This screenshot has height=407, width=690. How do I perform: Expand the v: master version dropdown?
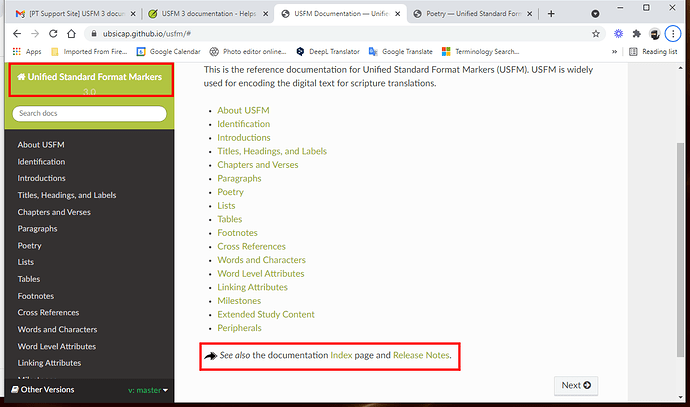[x=148, y=390]
